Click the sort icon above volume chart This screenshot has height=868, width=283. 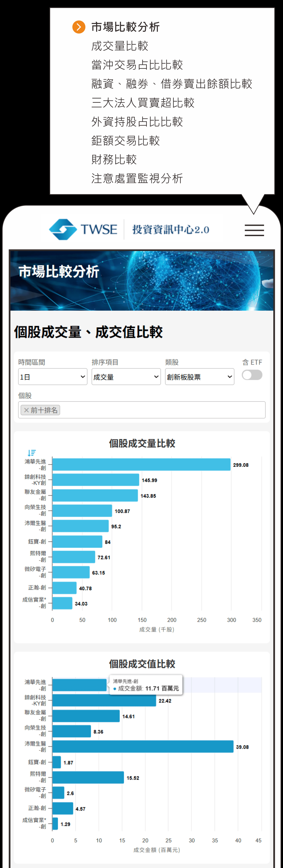click(x=32, y=452)
